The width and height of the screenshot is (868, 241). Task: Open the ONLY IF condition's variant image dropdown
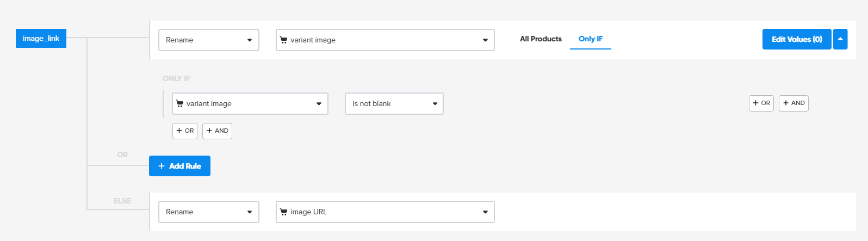coord(250,103)
